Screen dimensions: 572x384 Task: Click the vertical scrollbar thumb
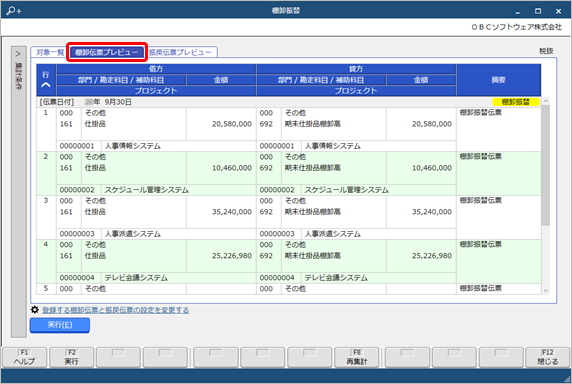pyautogui.click(x=546, y=165)
